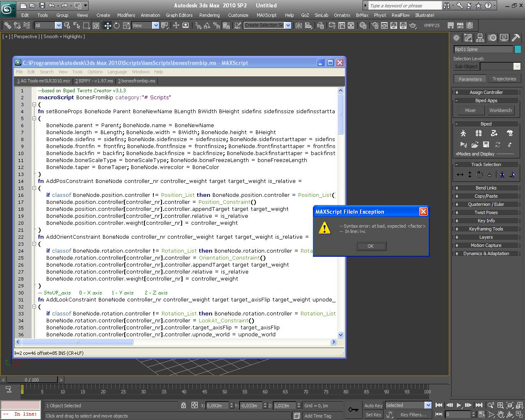Switch to AG Tools-mrSLR2010.mcr tab
This screenshot has width=525, height=420.
43,81
